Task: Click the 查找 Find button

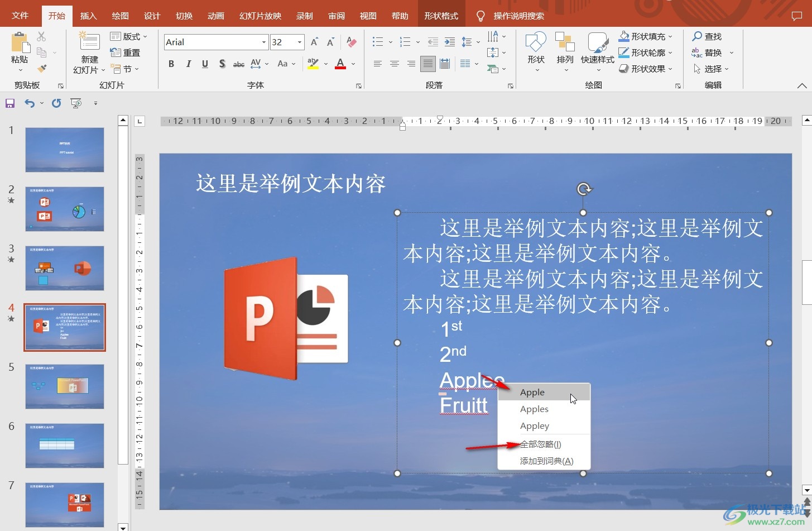Action: [x=707, y=36]
